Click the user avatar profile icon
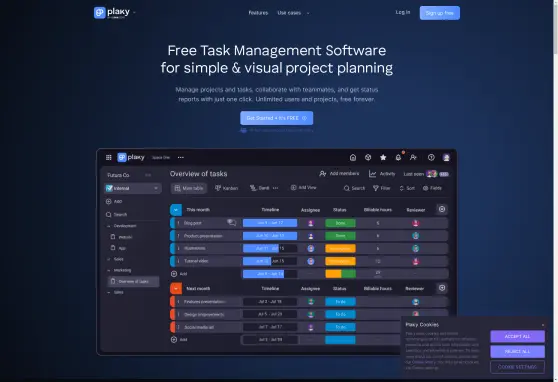 pyautogui.click(x=446, y=157)
